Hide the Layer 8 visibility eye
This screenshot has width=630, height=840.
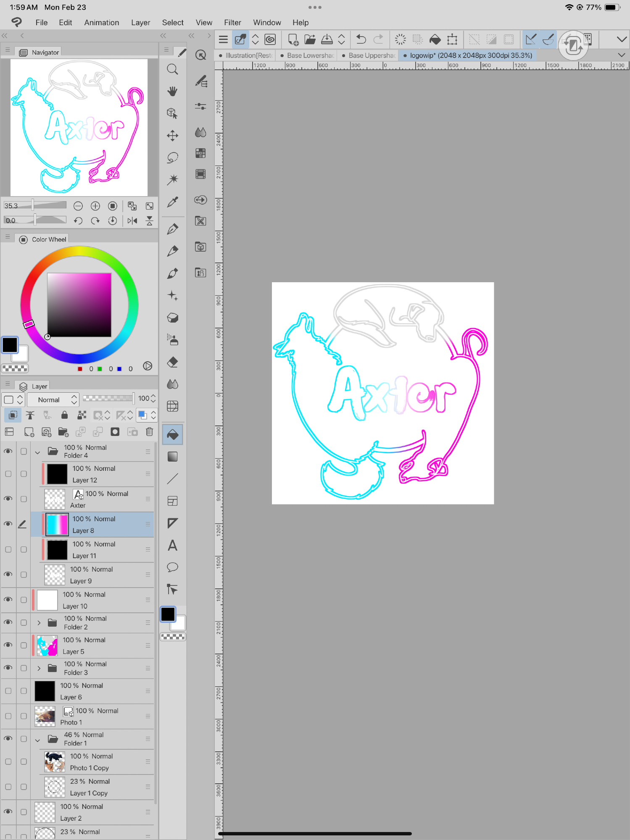point(8,524)
